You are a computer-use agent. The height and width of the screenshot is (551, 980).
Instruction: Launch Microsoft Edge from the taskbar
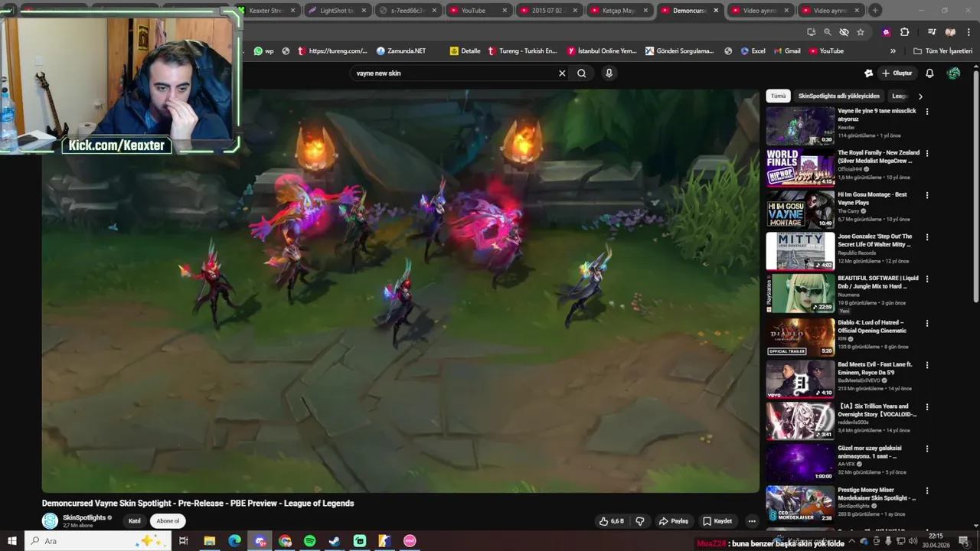coord(234,541)
